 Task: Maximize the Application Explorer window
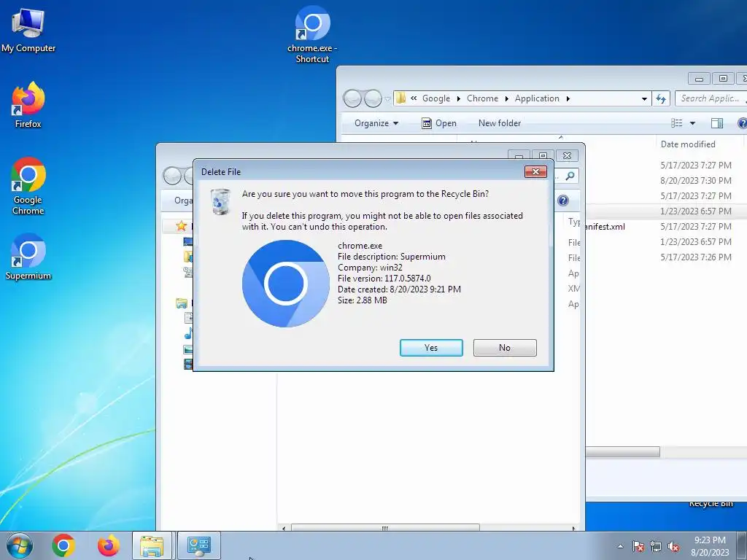pyautogui.click(x=723, y=78)
